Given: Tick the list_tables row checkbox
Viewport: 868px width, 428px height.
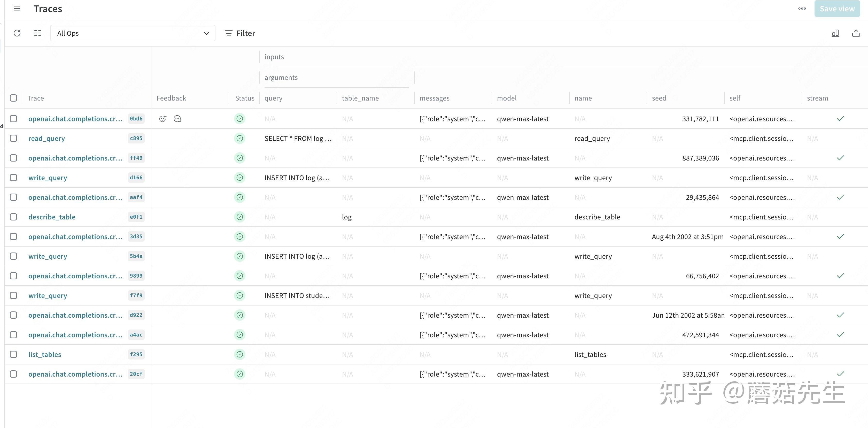Looking at the screenshot, I should click(x=13, y=354).
